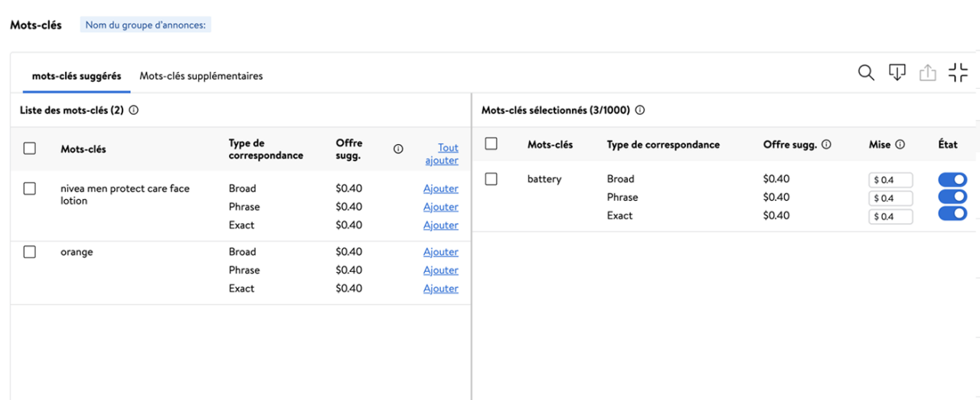
Task: Click the download keywords icon
Action: pyautogui.click(x=897, y=73)
